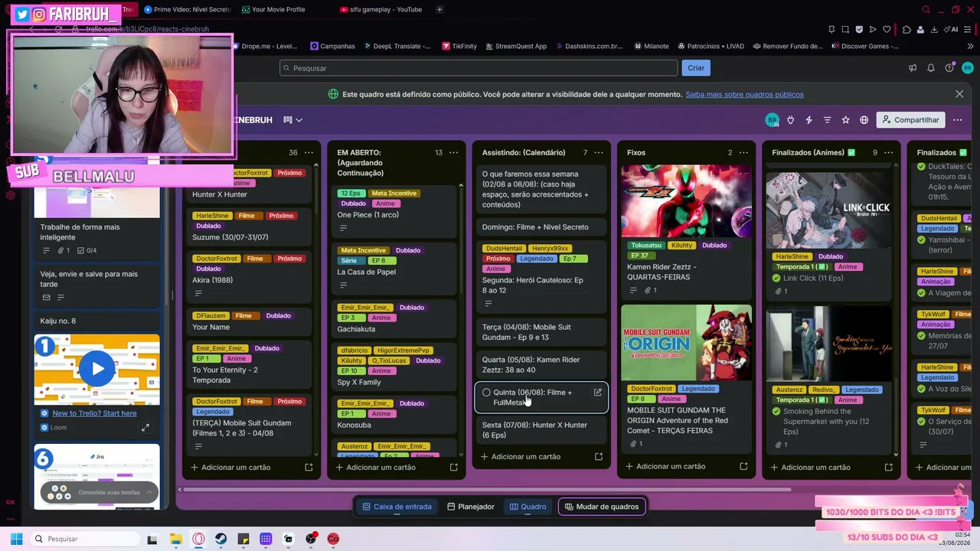Image resolution: width=980 pixels, height=551 pixels.
Task: Toggle the Yamishibai card's completion check
Action: [922, 240]
